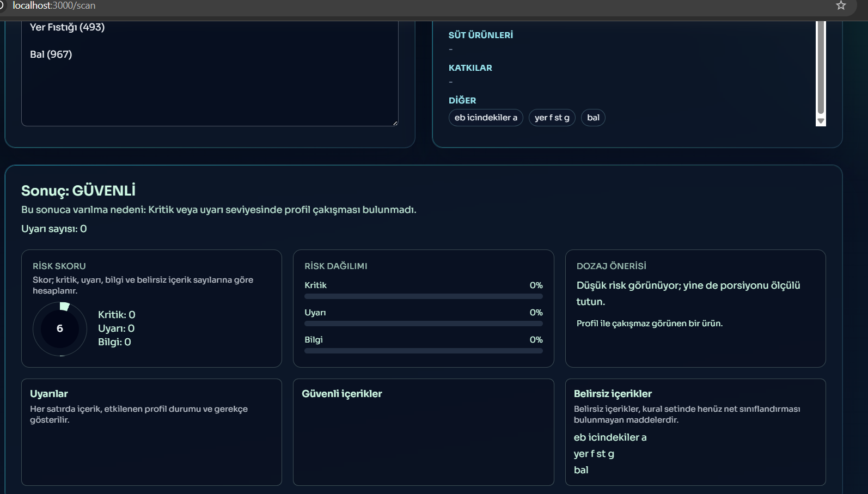This screenshot has height=494, width=868.
Task: Bookmark this page with the star icon
Action: coord(841,5)
